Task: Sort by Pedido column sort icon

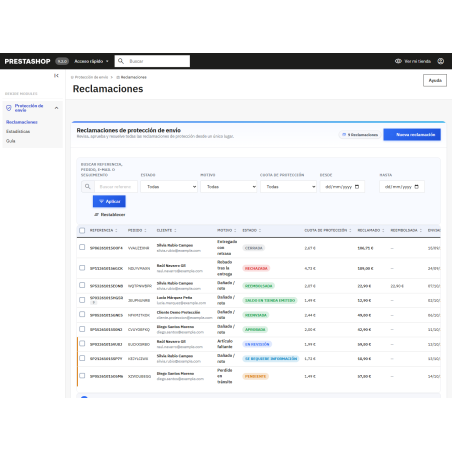Action: (145, 230)
